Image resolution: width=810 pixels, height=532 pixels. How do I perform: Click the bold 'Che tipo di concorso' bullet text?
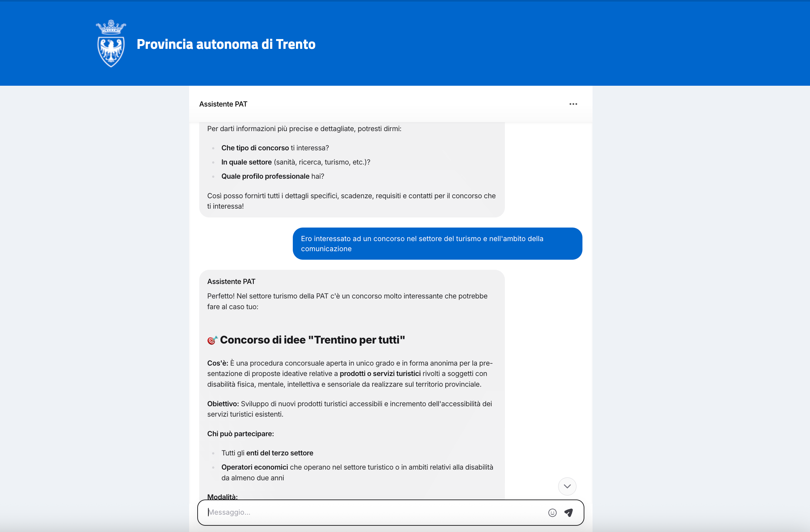pos(255,148)
